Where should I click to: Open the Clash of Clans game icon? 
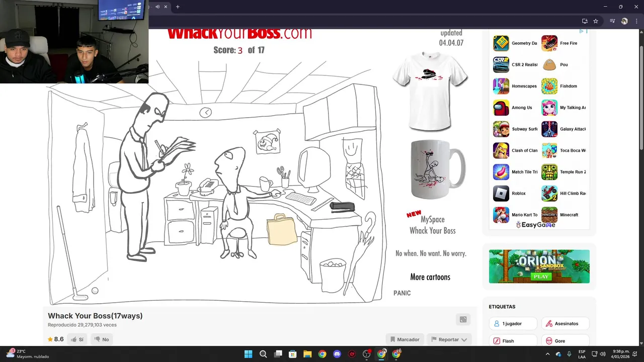[501, 150]
